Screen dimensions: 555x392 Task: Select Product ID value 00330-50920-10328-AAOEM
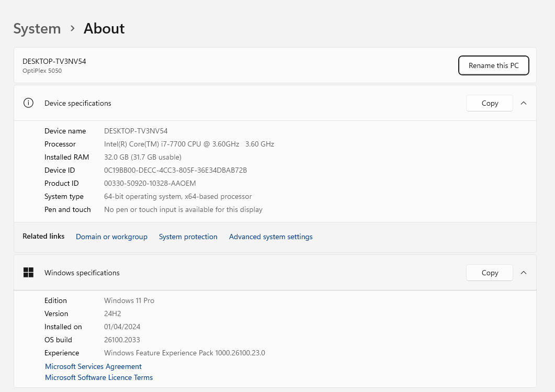tap(150, 183)
